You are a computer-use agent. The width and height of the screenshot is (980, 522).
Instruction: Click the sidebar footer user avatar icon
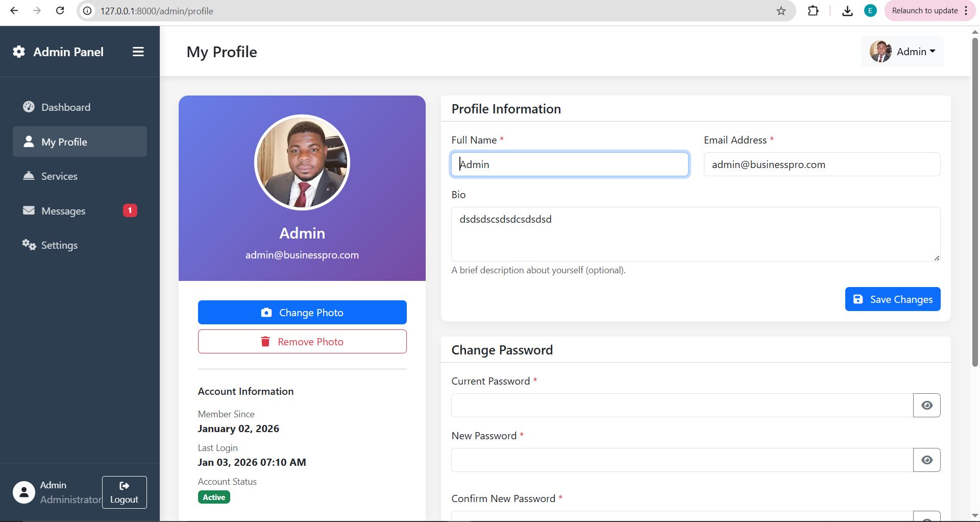point(24,492)
